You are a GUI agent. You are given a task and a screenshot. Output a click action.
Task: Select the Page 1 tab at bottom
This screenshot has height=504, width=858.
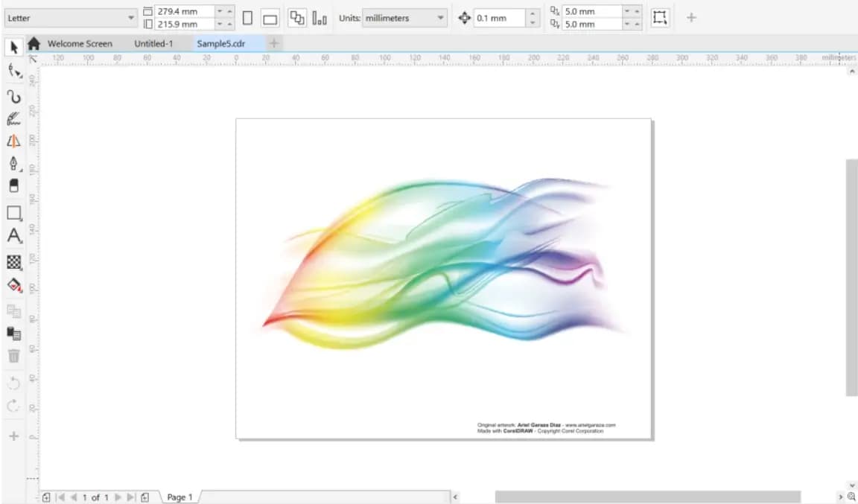pos(180,497)
